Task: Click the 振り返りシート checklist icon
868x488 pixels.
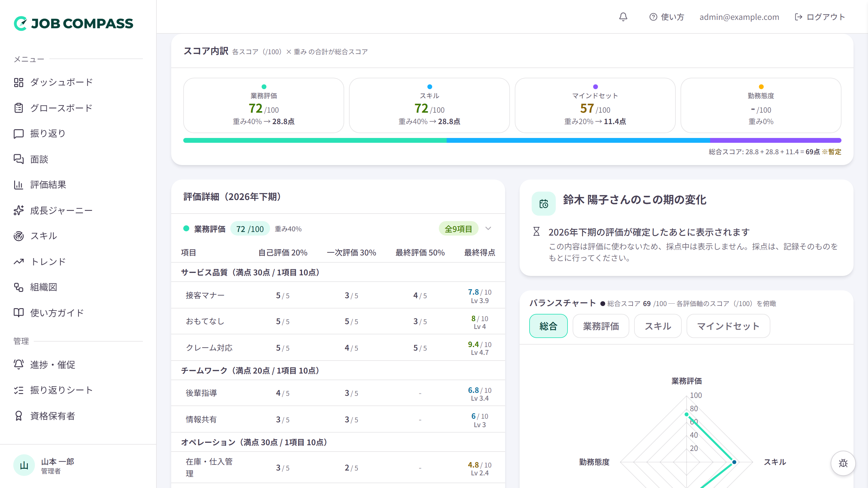Action: click(18, 390)
